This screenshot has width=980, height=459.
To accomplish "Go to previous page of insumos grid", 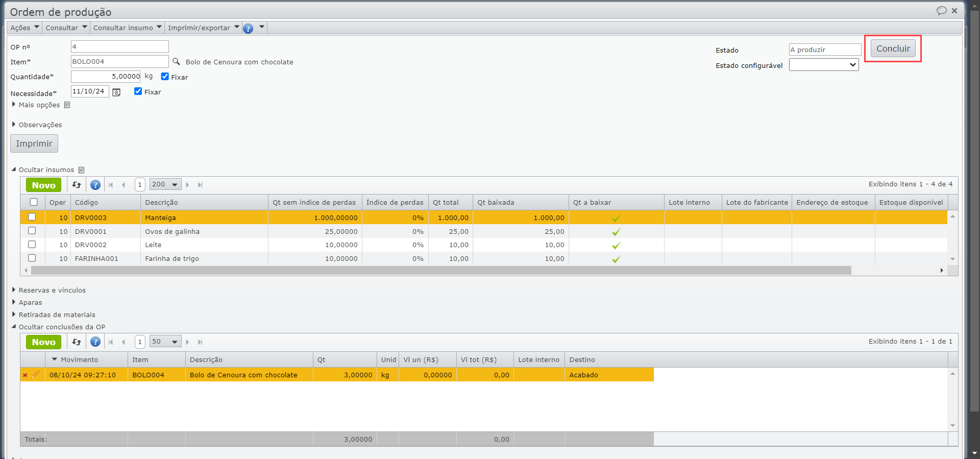I will pyautogui.click(x=124, y=185).
